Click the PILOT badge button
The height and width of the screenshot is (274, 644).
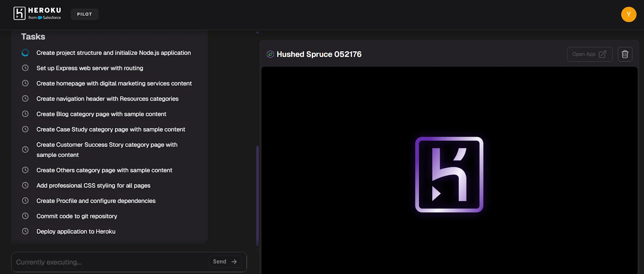85,14
